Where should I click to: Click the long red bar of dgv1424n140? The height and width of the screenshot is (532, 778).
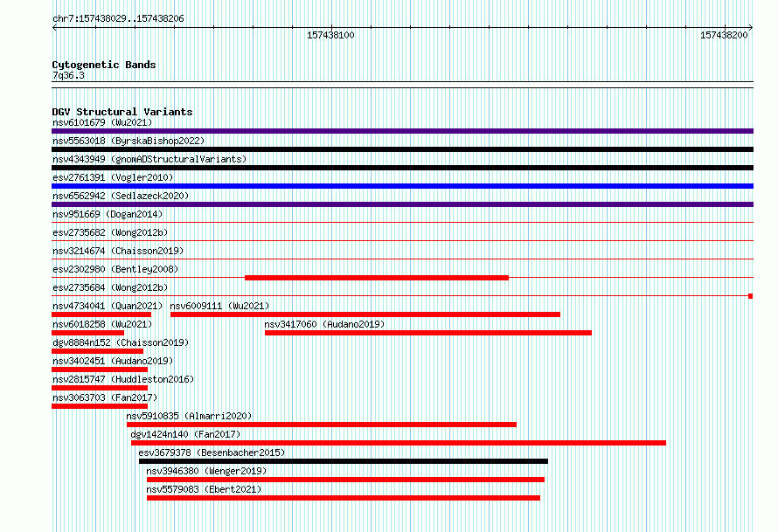pyautogui.click(x=399, y=443)
